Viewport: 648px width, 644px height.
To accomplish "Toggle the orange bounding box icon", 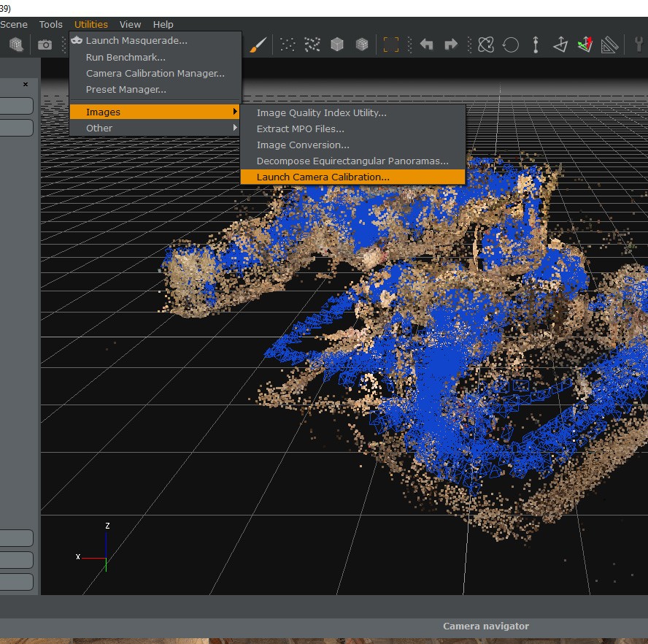I will coord(391,45).
